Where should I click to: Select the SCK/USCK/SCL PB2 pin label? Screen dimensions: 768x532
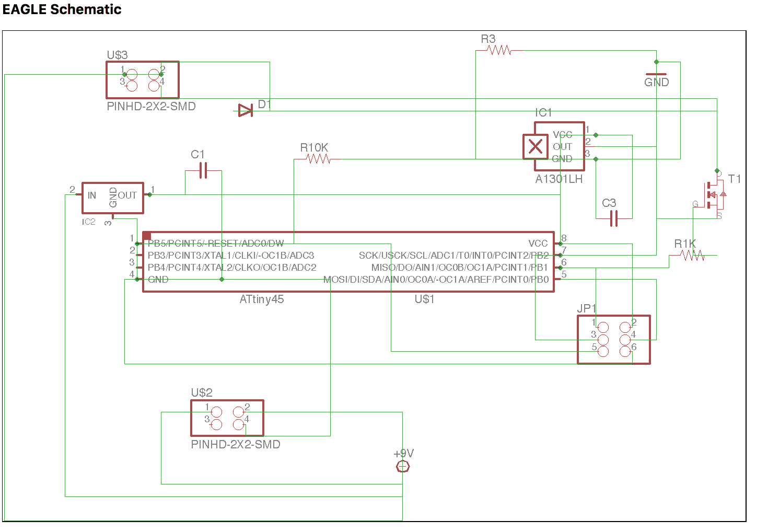click(454, 255)
